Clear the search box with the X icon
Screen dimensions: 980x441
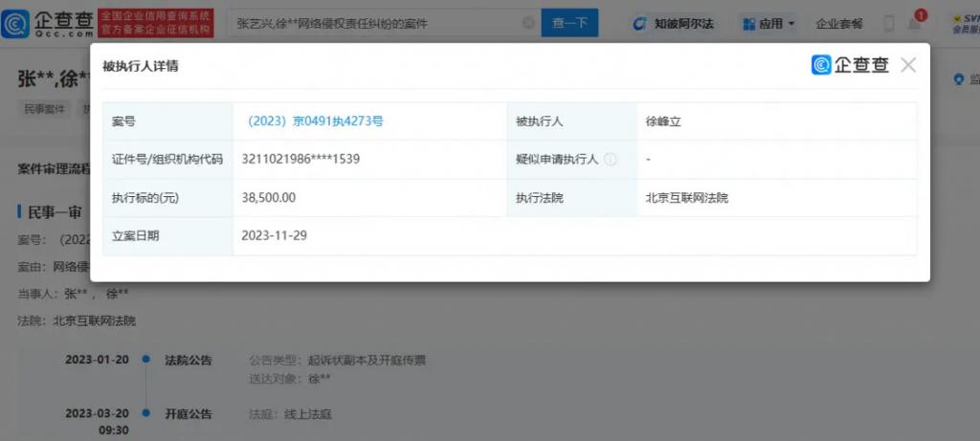click(x=528, y=23)
